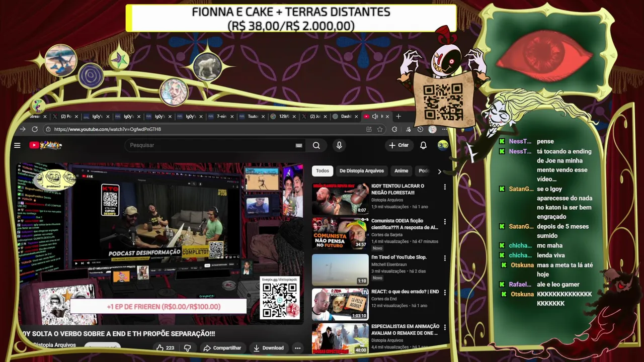This screenshot has width=644, height=362.
Task: Reload the page with the refresh icon
Action: 35,129
